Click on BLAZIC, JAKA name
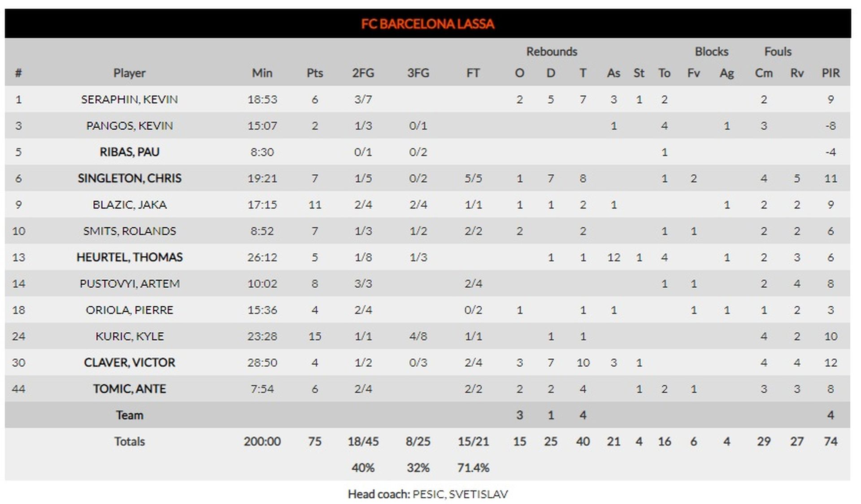The image size is (861, 504). [129, 204]
